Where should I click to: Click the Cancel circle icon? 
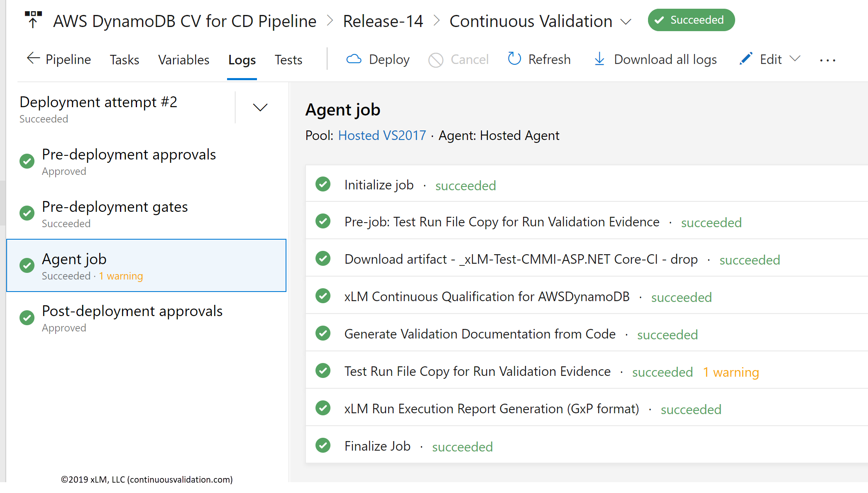(436, 60)
